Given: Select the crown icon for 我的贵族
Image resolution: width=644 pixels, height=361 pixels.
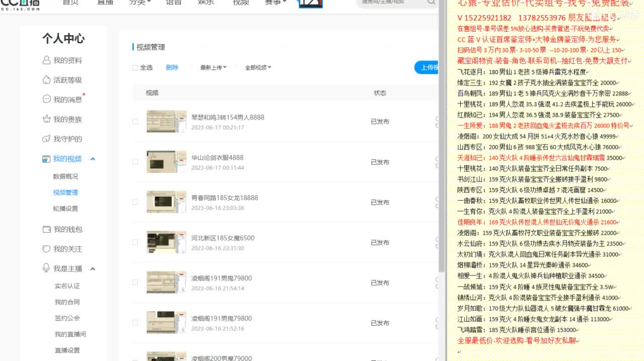Looking at the screenshot, I should pos(46,119).
